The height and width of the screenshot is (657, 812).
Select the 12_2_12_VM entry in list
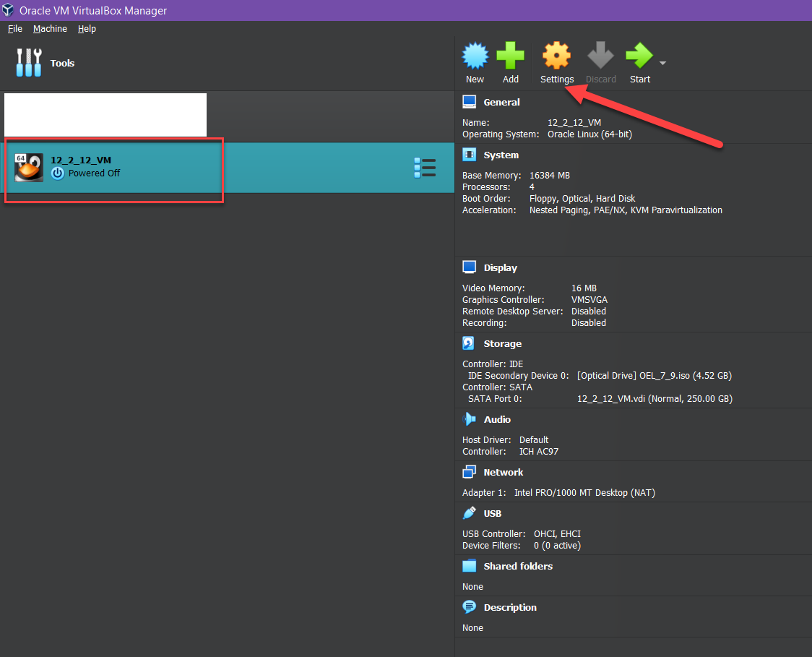217,168
